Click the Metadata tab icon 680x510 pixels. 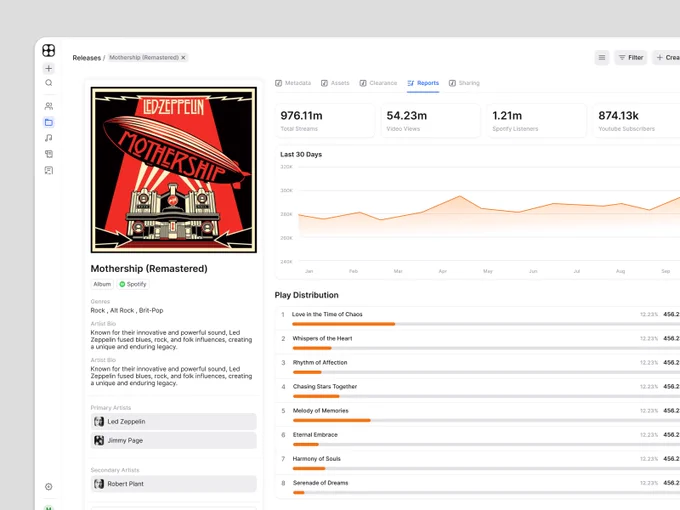pos(278,83)
